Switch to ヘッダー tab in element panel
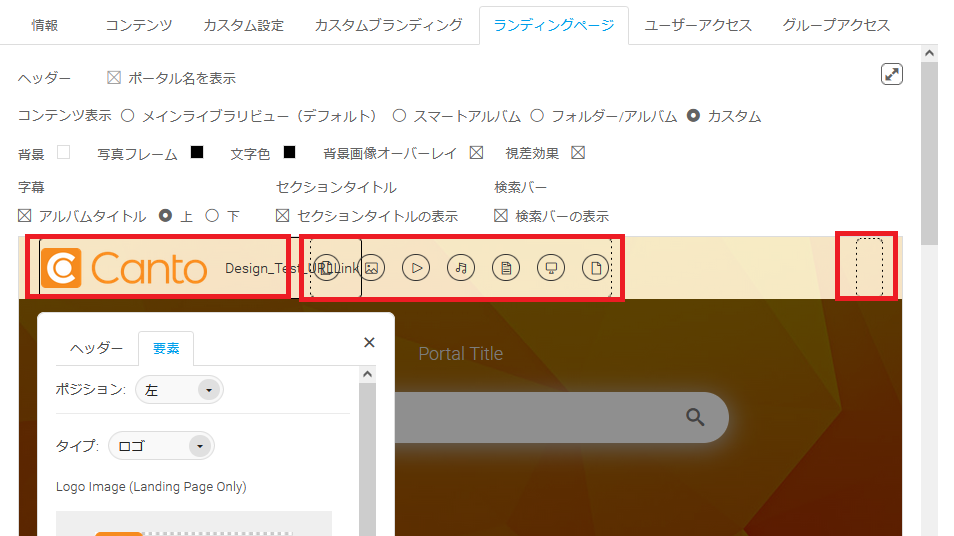The width and height of the screenshot is (954, 536). coord(96,348)
